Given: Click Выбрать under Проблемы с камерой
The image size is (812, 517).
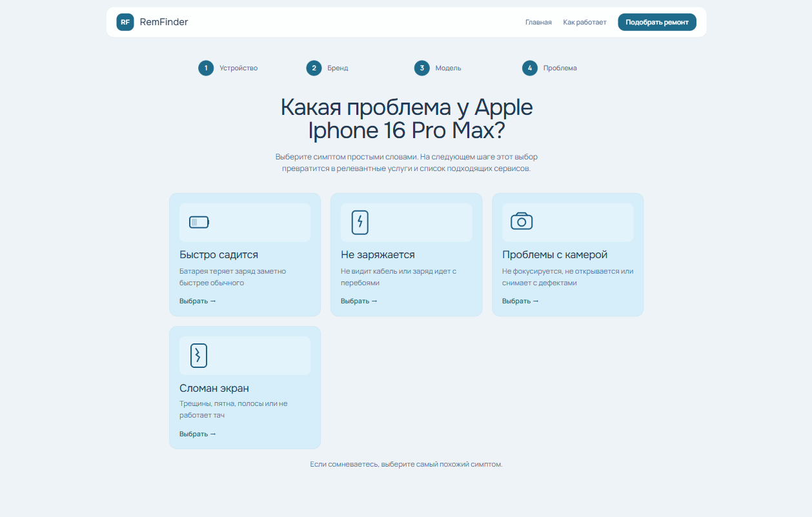Looking at the screenshot, I should tap(520, 301).
